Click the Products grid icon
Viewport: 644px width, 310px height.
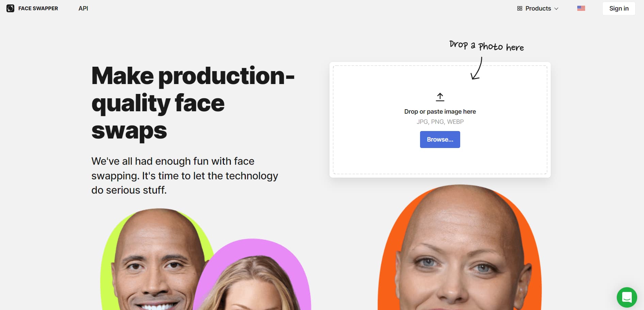point(519,9)
